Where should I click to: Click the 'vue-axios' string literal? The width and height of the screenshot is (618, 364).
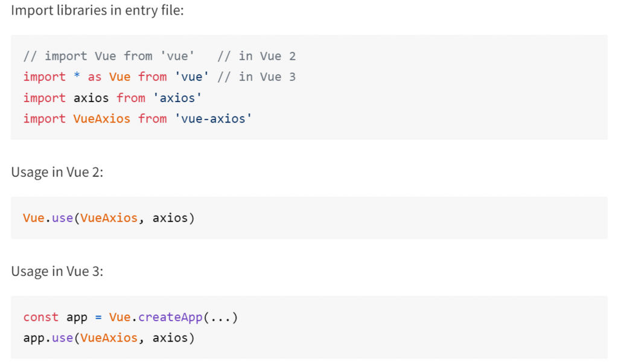click(213, 119)
